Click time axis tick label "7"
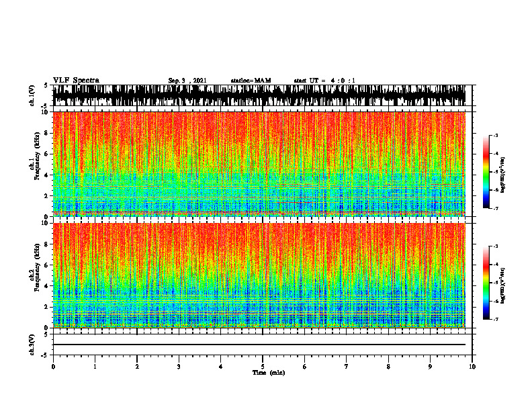This screenshot has width=532, height=411. 347,367
